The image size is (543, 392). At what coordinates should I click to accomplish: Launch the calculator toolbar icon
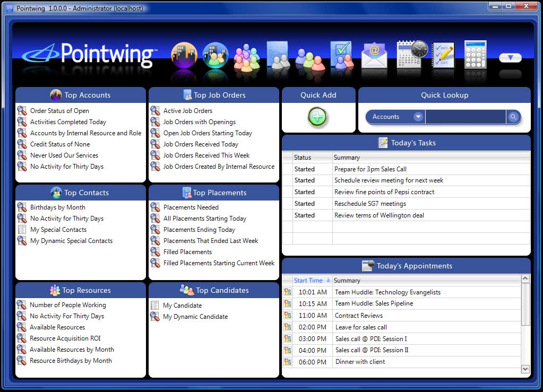click(475, 54)
